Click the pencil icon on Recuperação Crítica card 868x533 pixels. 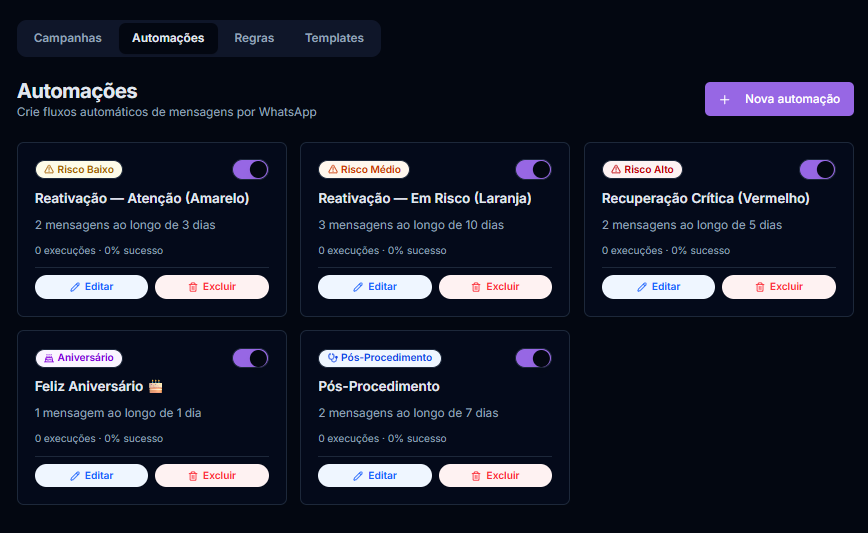tap(642, 287)
